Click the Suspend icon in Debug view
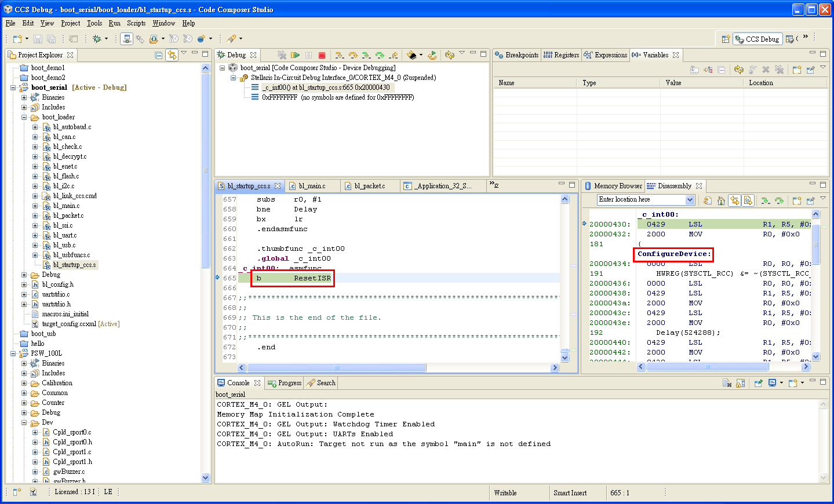The width and height of the screenshot is (834, 504). 308,55
